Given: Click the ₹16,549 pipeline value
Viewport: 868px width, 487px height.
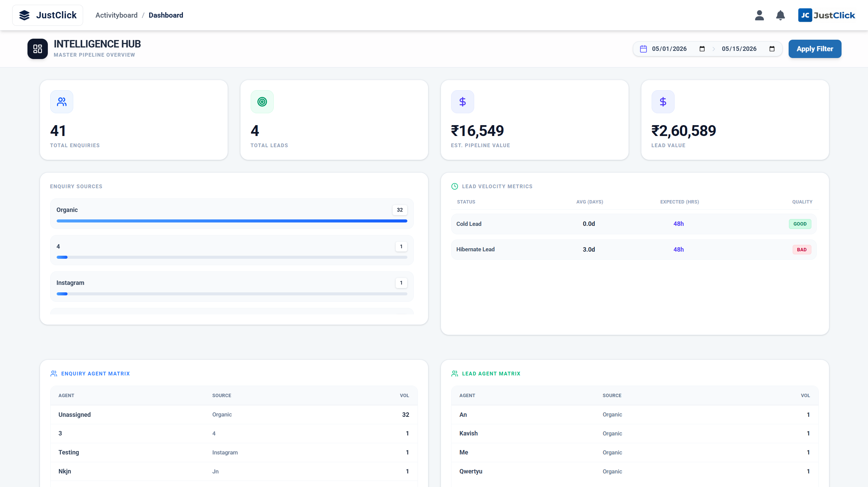Looking at the screenshot, I should tap(477, 131).
